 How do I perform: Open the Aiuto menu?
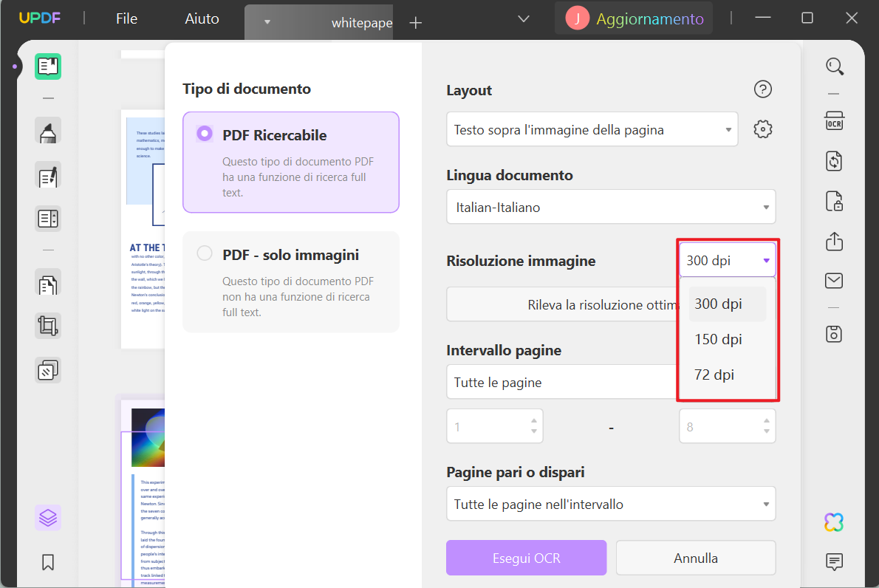tap(201, 18)
